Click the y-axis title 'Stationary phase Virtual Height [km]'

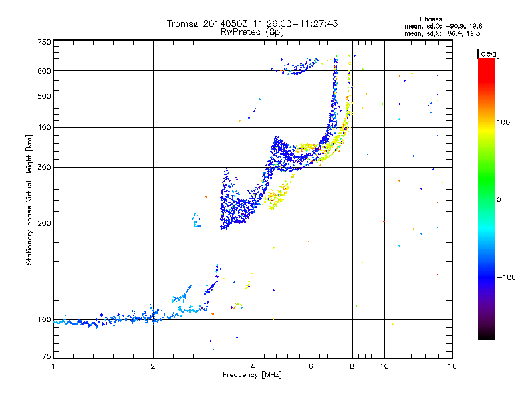tap(29, 200)
